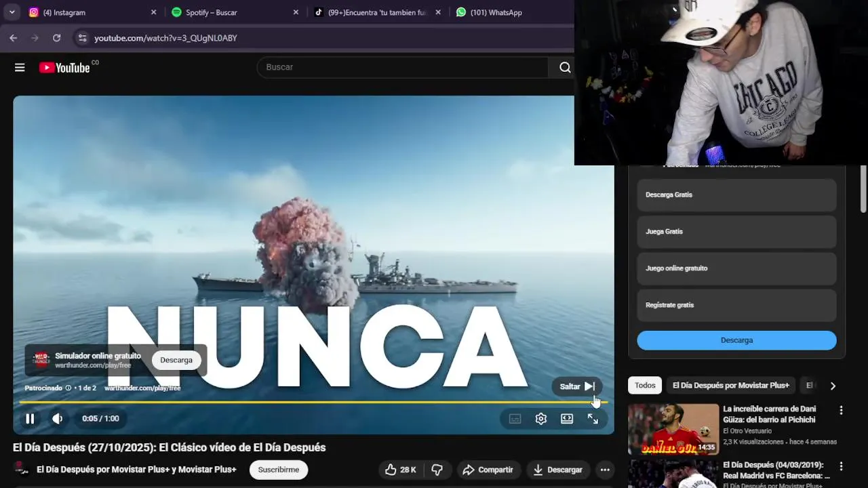Subscribe with the Suscribirme button
868x488 pixels.
point(279,470)
